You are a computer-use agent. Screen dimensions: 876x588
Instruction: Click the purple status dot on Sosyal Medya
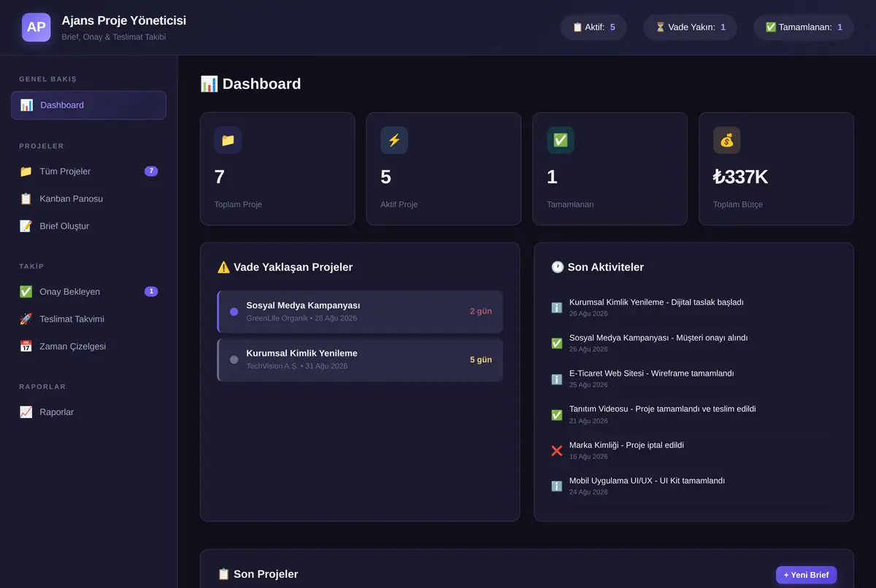234,312
